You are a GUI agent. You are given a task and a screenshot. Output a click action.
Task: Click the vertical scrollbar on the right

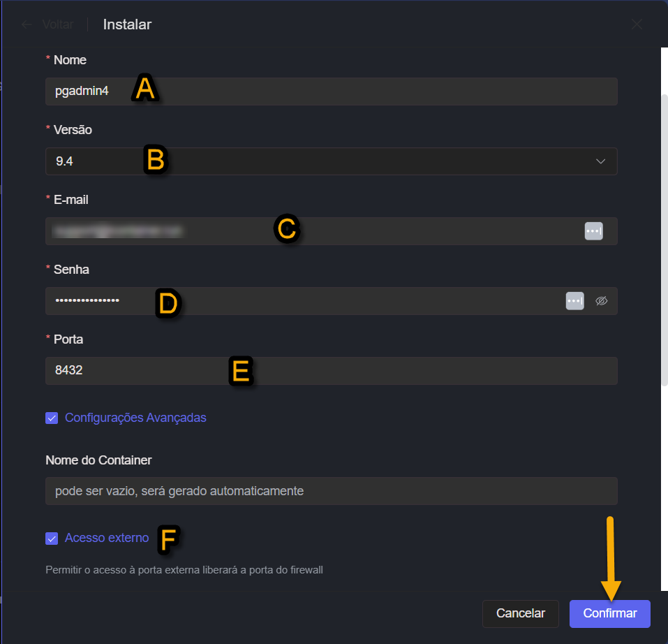pos(664,237)
